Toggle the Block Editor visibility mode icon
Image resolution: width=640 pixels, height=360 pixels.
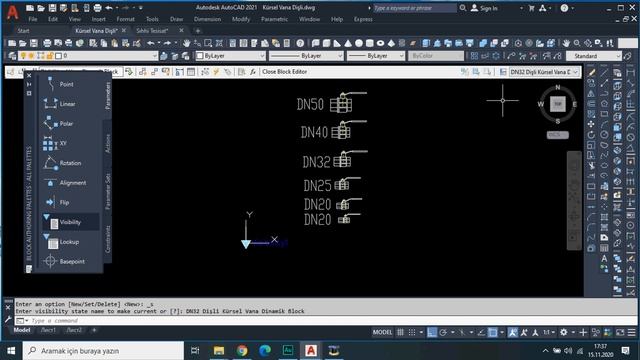464,72
